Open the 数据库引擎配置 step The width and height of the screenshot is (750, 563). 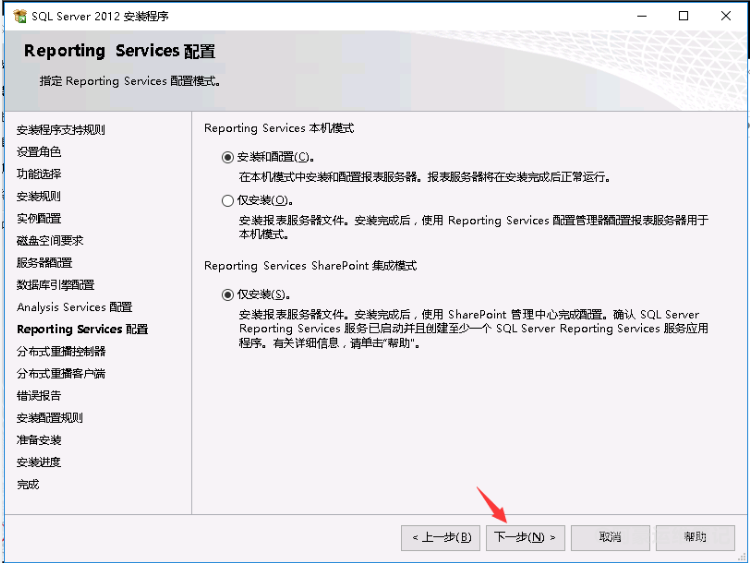coord(55,285)
